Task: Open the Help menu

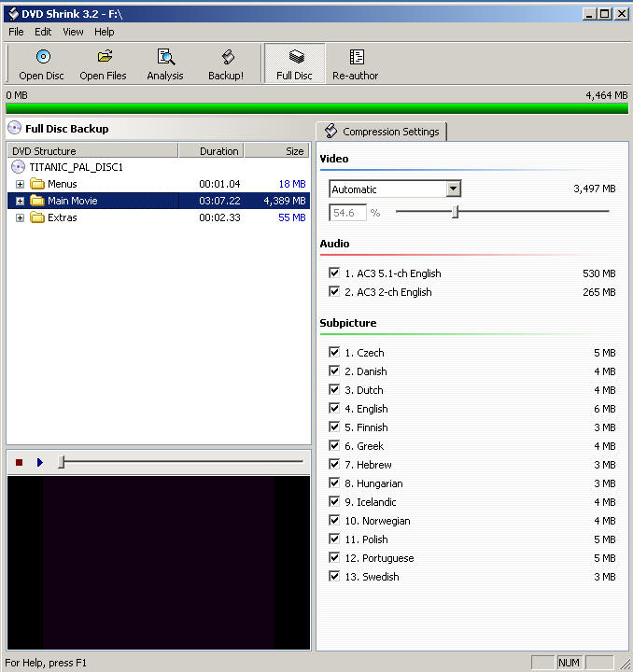Action: click(x=105, y=32)
